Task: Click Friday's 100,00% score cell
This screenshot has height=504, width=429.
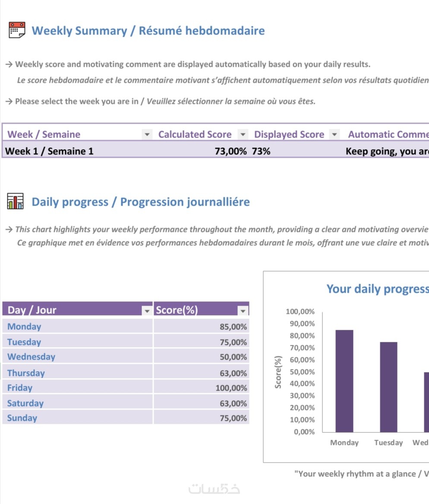Action: pos(231,388)
